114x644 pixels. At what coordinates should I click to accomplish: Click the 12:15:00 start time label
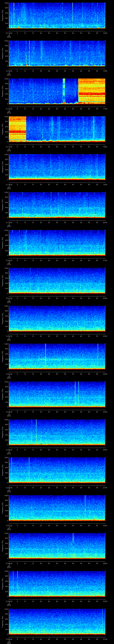coord(9,71)
